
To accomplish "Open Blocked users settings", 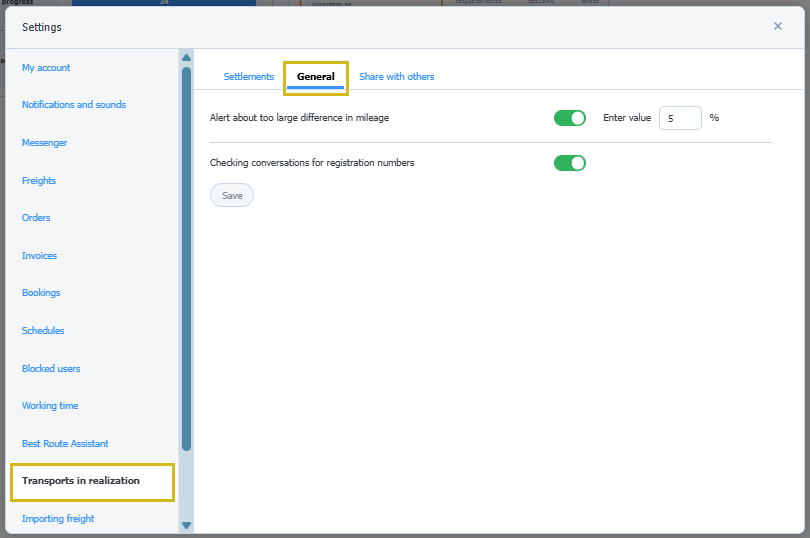I will (51, 369).
